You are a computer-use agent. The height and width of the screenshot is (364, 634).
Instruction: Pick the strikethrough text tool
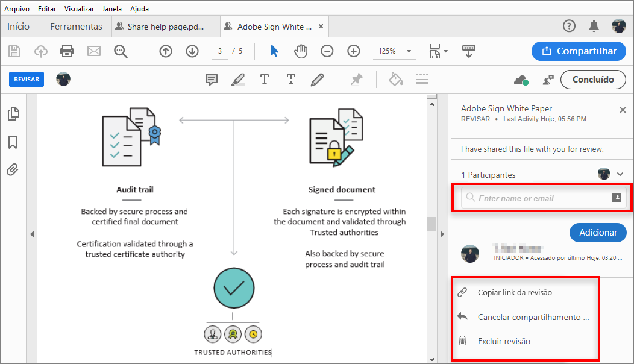(x=291, y=80)
